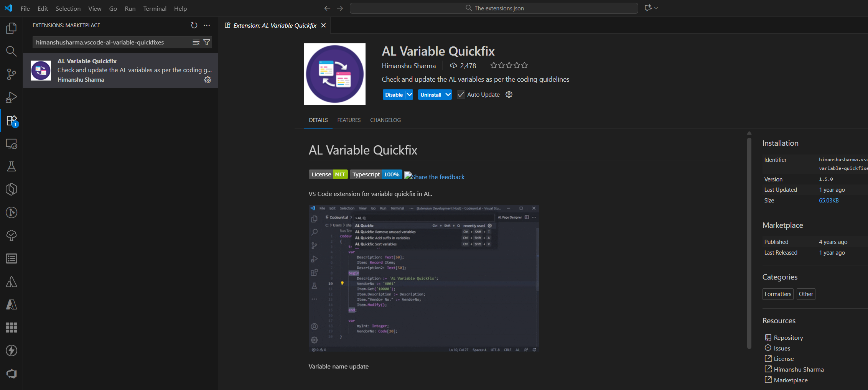
Task: Click the Git graph circle activity icon
Action: pos(12,212)
